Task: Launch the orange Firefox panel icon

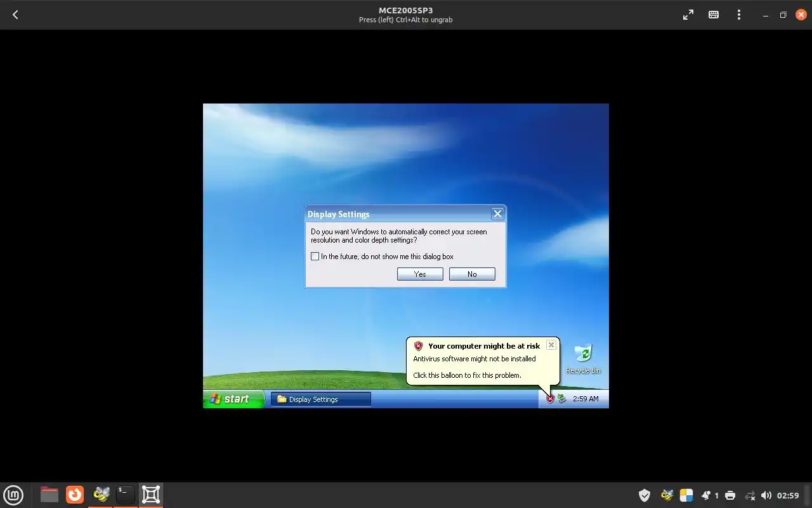Action: click(75, 495)
